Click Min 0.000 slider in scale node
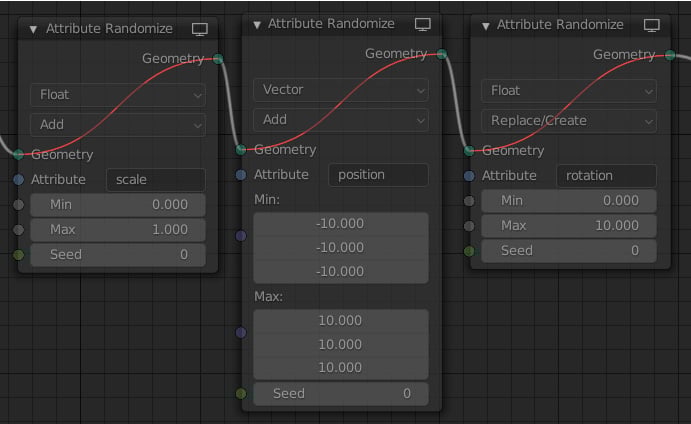Image resolution: width=691 pixels, height=424 pixels. (118, 205)
